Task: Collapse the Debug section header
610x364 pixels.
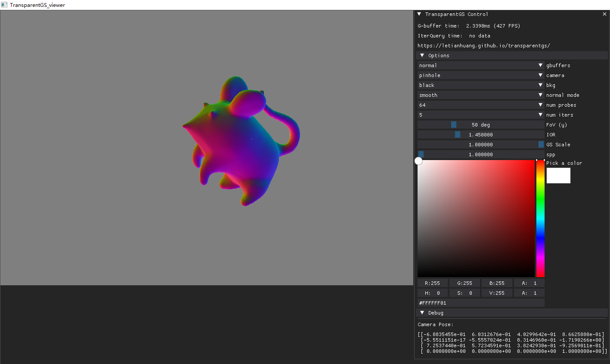Action: coord(512,313)
